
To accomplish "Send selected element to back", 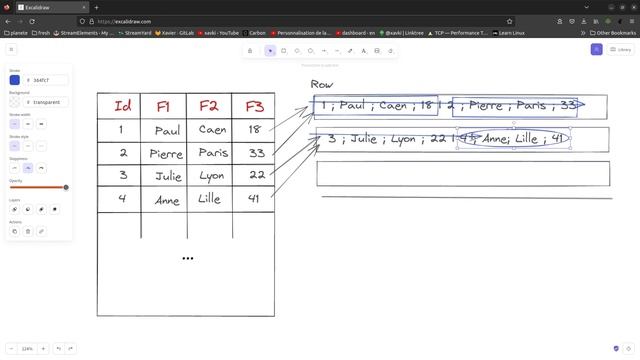I will coord(14,209).
